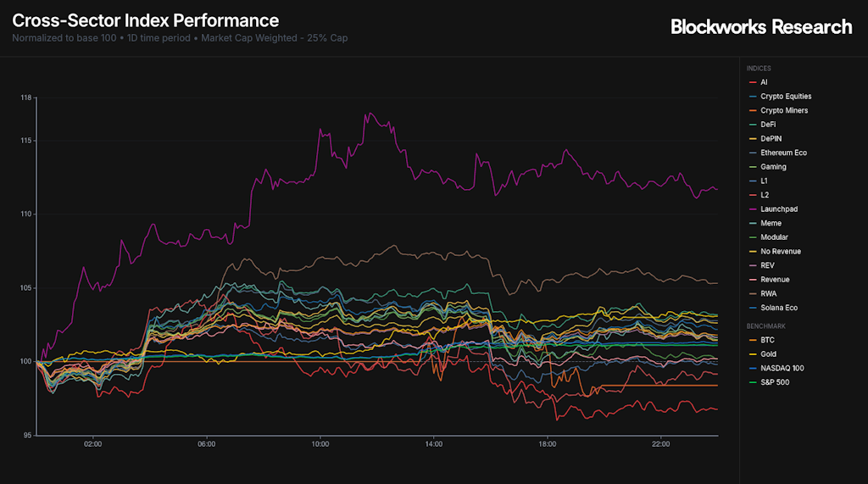Viewport: 868px width, 484px height.
Task: Hide the AI index legend entry
Action: (764, 82)
